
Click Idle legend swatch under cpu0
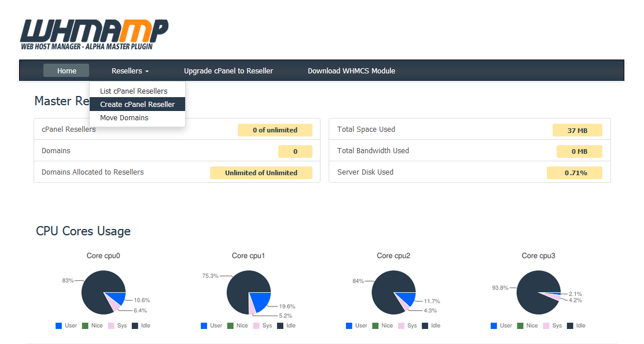click(x=135, y=325)
